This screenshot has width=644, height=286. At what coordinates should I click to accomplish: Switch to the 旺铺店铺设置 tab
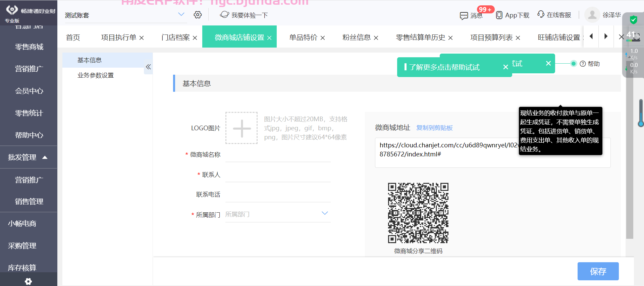point(559,37)
